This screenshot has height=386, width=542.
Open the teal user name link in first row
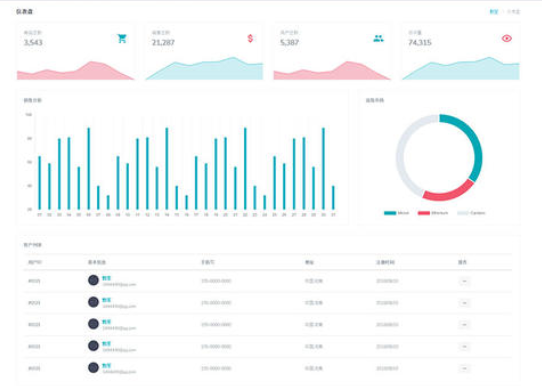[x=106, y=278]
